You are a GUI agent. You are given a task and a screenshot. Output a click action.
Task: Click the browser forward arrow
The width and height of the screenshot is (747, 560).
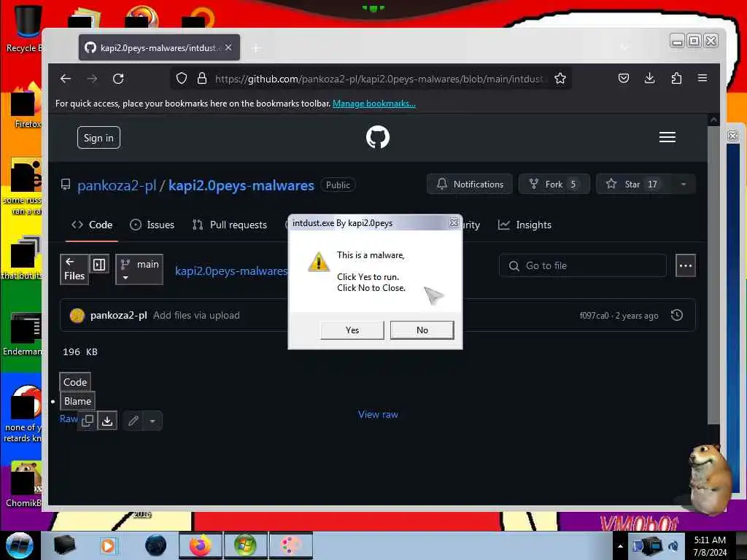pyautogui.click(x=92, y=79)
